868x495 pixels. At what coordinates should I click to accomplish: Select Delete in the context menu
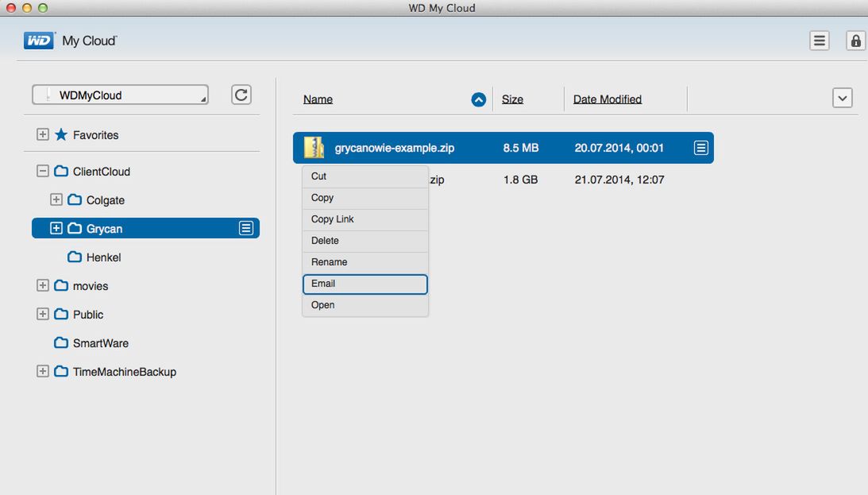(365, 241)
